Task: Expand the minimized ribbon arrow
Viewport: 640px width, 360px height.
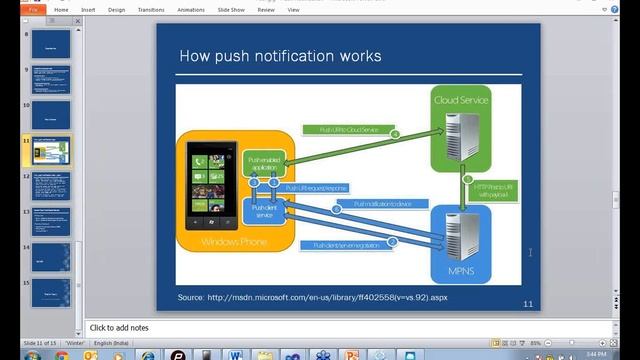Action: click(604, 10)
